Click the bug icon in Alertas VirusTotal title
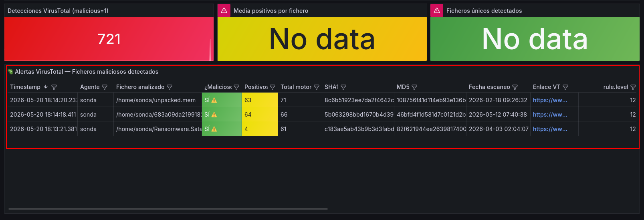Screen dimensions: 644x220 (x=10, y=72)
